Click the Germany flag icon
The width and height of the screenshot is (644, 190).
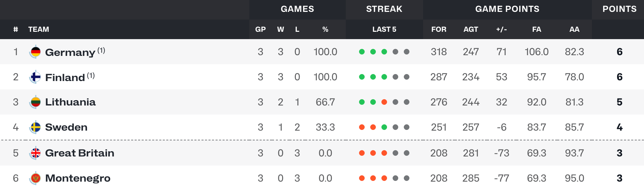coord(35,52)
